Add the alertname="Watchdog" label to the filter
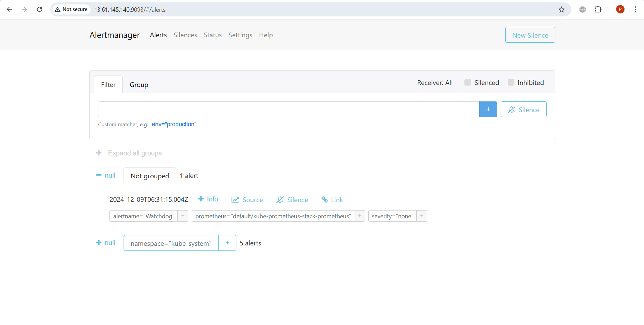Viewport: 644px width, 325px height. 183,216
